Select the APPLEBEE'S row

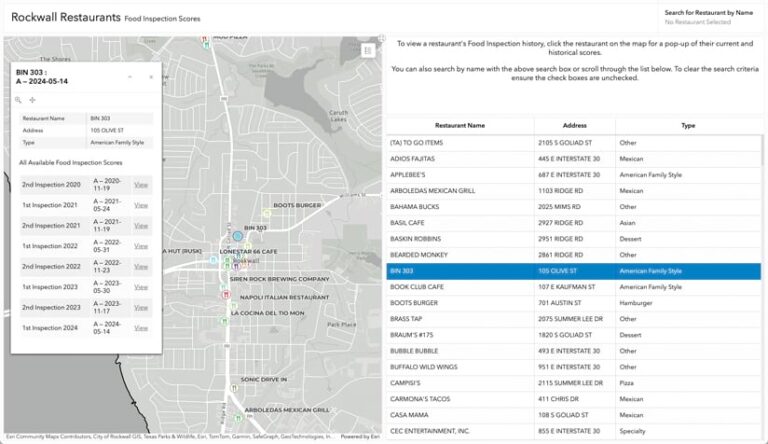(574, 174)
